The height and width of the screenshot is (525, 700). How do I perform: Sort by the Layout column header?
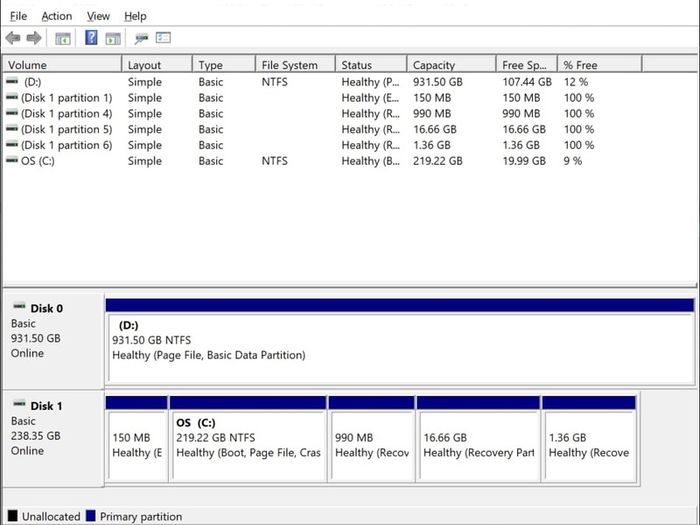click(x=157, y=65)
